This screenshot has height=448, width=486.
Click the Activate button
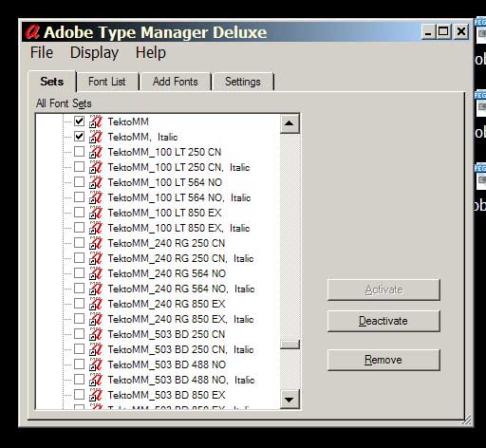pos(383,289)
